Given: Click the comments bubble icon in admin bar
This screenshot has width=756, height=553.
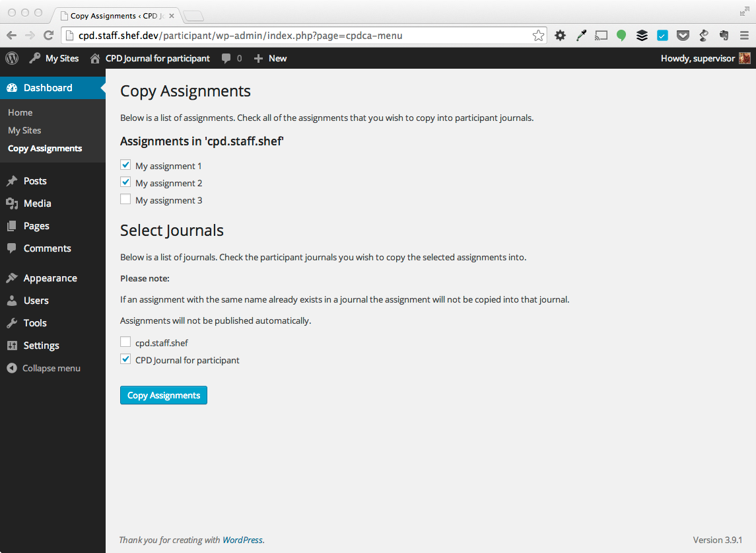Looking at the screenshot, I should (x=226, y=58).
